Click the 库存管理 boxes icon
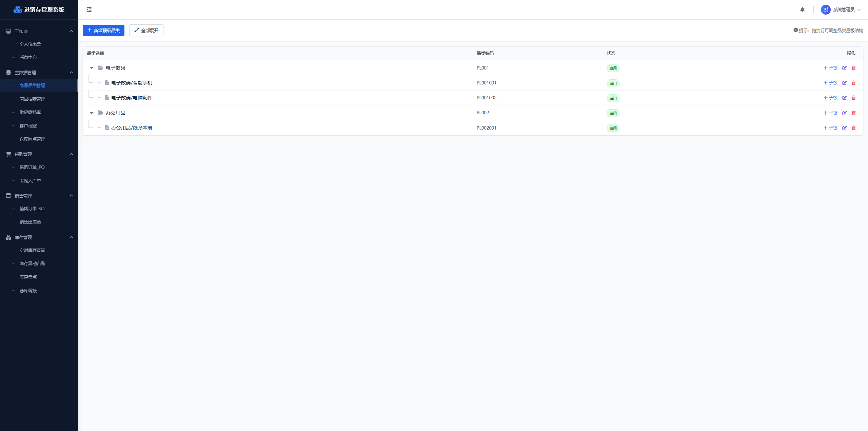868x431 pixels. (x=8, y=237)
